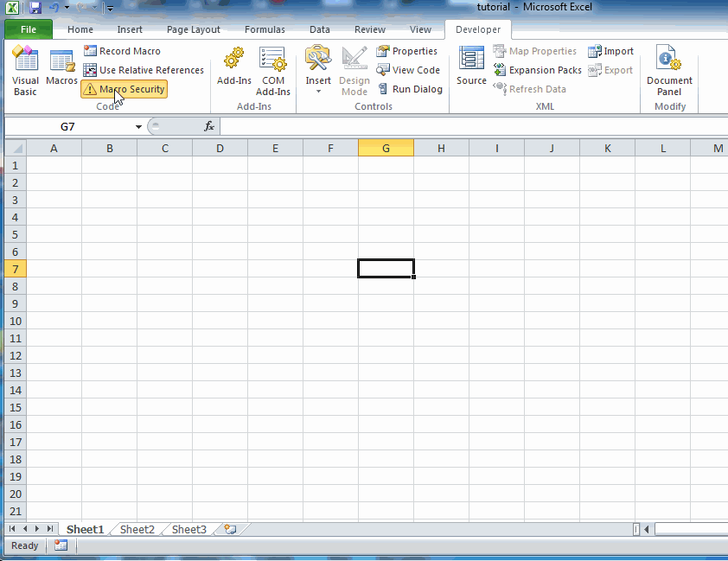
Task: Switch to the Review tab
Action: pyautogui.click(x=369, y=29)
